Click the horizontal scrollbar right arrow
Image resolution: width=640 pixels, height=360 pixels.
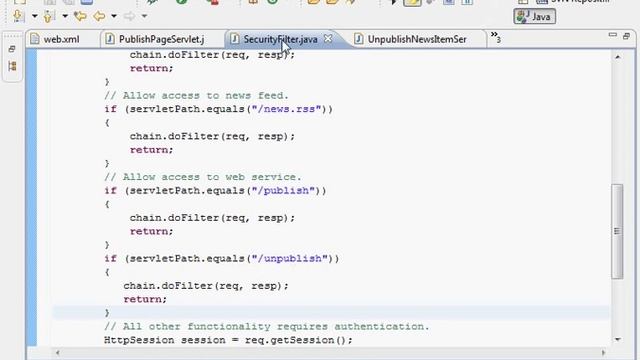[603, 352]
